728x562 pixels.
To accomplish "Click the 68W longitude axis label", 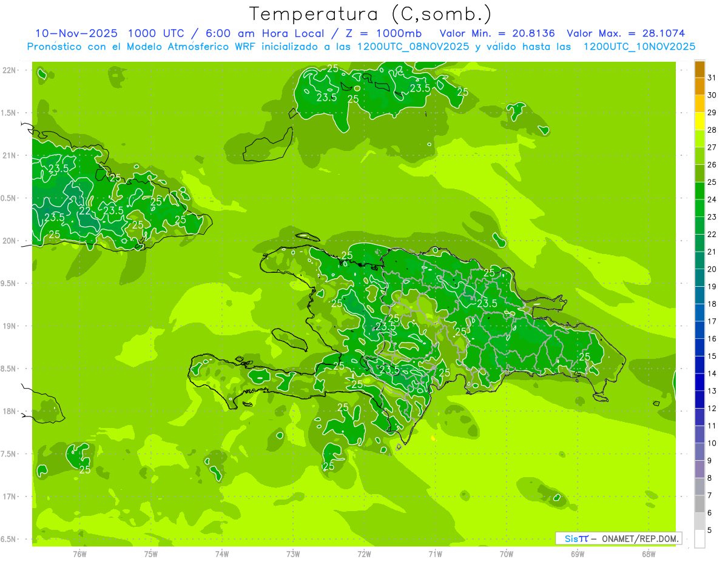I will (648, 554).
